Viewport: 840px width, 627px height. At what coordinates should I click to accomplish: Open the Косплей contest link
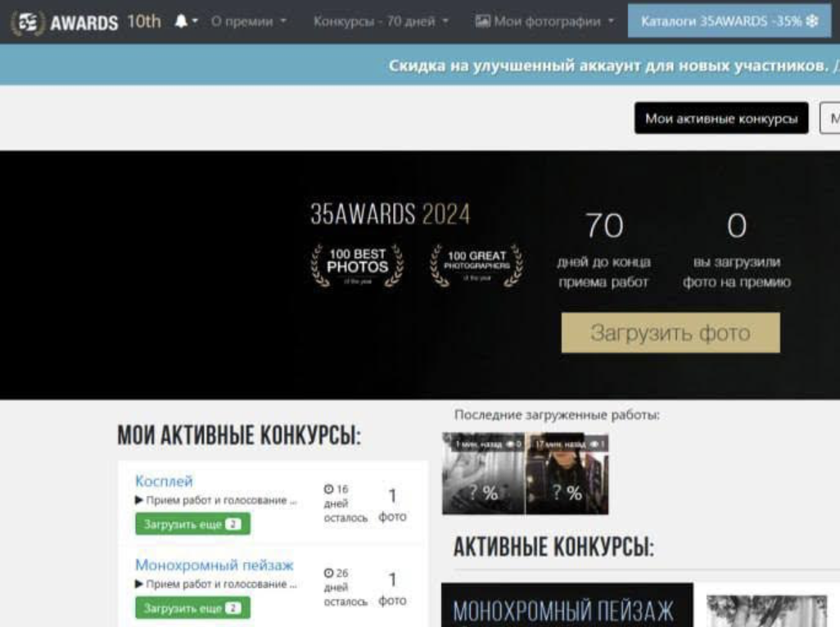(x=164, y=480)
